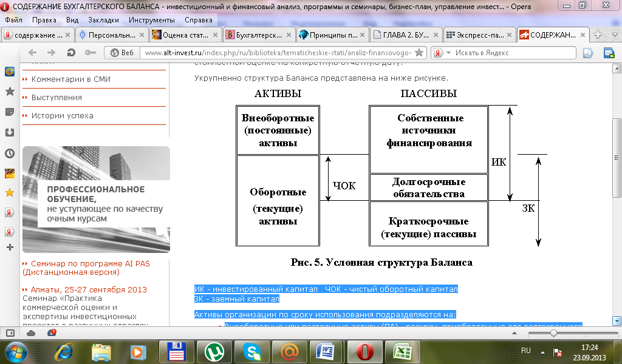Open the Downloads panel in sidebar

[10, 133]
